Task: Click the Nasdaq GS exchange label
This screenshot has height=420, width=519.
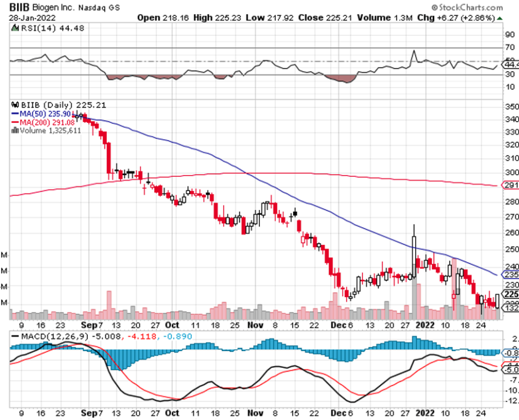Action: pos(99,7)
